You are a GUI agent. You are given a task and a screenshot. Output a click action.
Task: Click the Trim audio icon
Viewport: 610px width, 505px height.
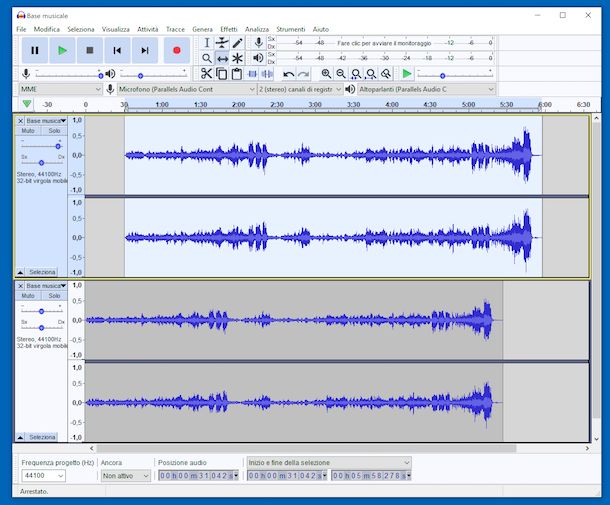click(x=252, y=74)
